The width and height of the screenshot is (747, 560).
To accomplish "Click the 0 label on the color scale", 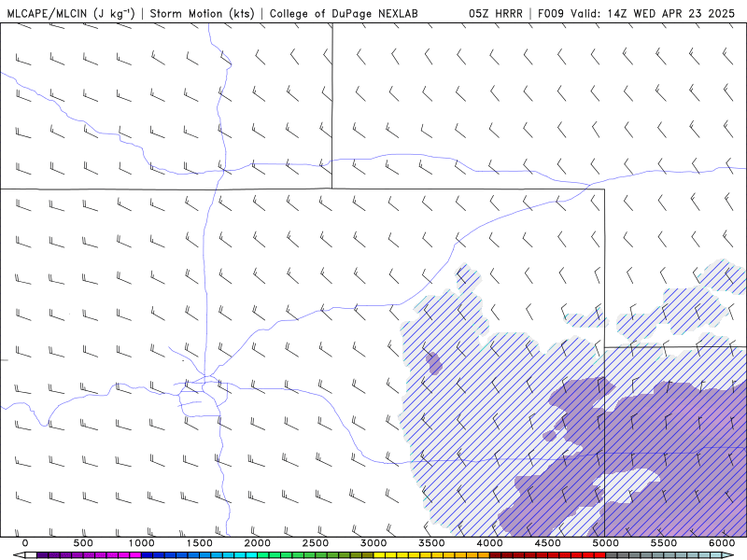I will click(x=25, y=543).
